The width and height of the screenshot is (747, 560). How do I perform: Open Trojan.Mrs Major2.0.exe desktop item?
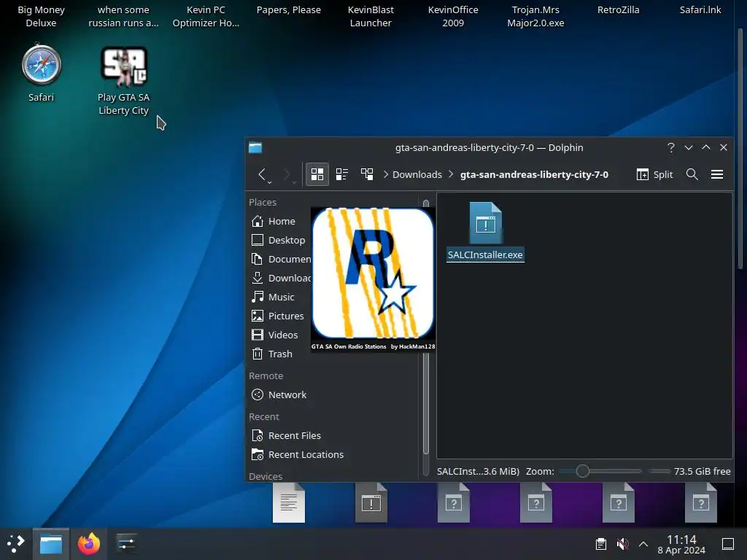click(535, 16)
